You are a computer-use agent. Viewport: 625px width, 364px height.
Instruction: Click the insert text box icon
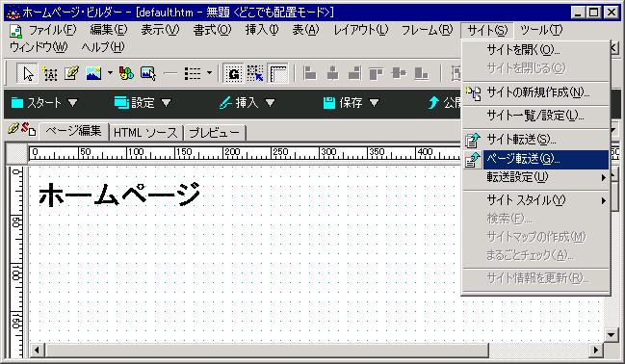point(50,74)
